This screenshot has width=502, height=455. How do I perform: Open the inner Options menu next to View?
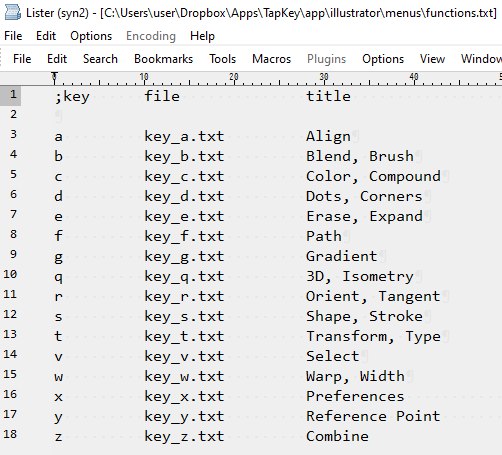tap(383, 59)
